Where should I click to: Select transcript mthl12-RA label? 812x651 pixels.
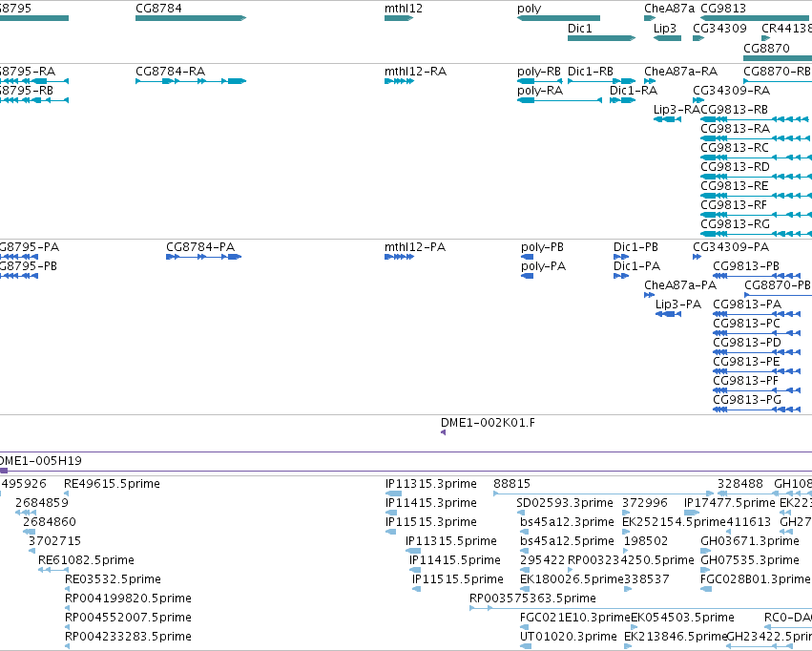pyautogui.click(x=415, y=71)
